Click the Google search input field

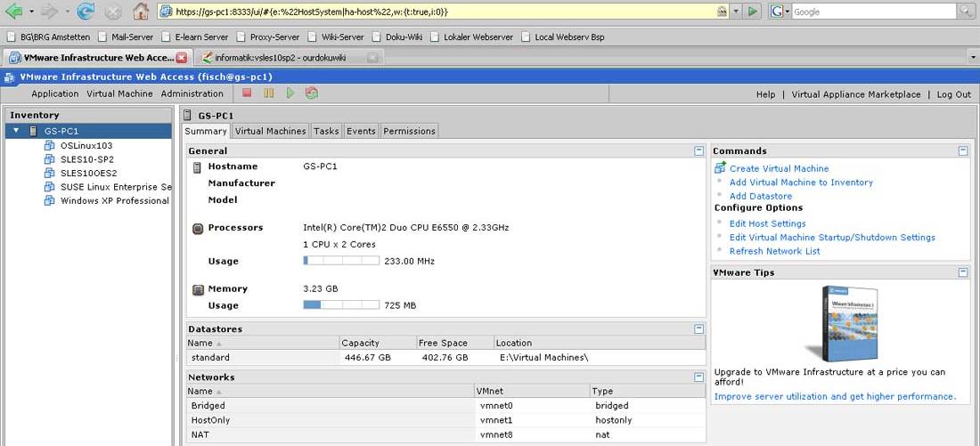[x=871, y=12]
